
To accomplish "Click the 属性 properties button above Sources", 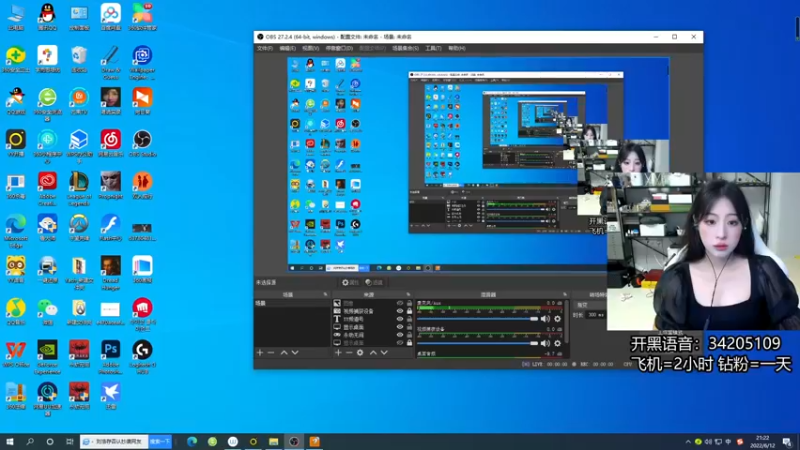I will coord(351,282).
